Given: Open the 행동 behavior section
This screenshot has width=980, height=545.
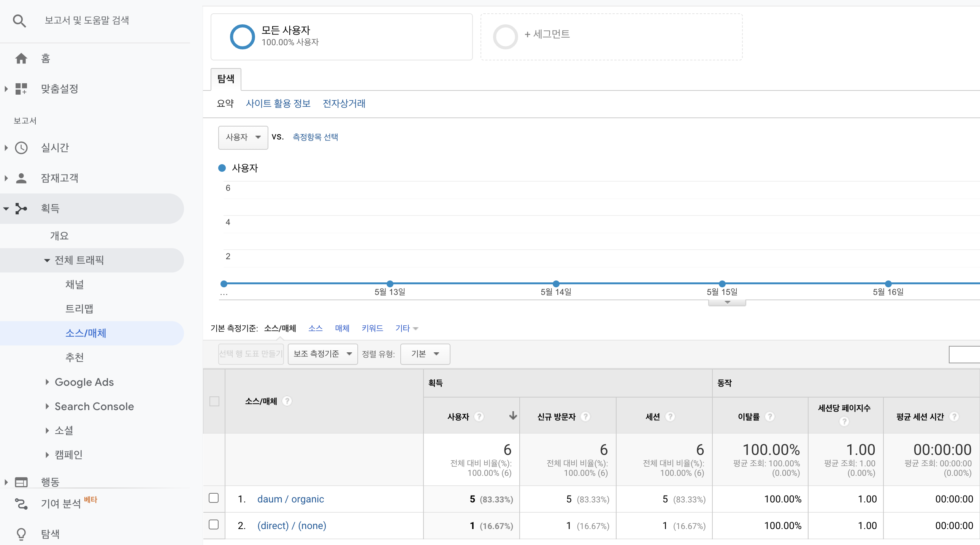Looking at the screenshot, I should [x=21, y=482].
